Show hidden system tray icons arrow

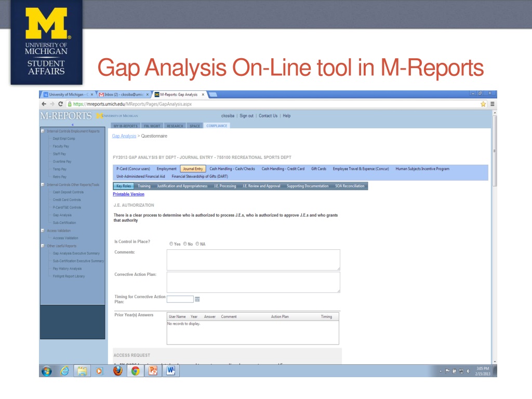[441, 371]
